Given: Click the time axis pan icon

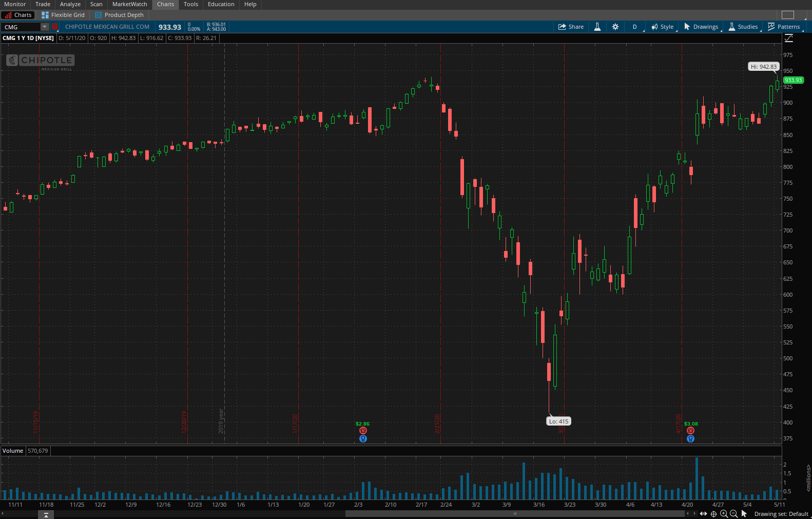Looking at the screenshot, I should (x=703, y=514).
